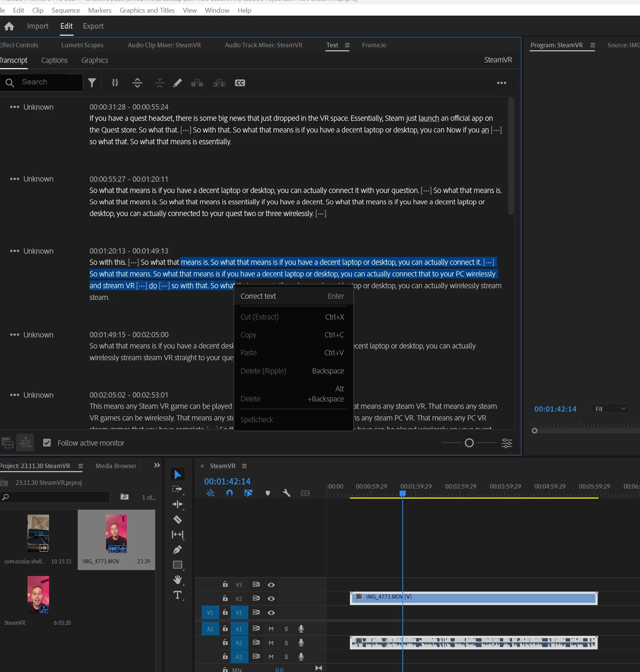Choose the Ripple Edit tool

(178, 504)
